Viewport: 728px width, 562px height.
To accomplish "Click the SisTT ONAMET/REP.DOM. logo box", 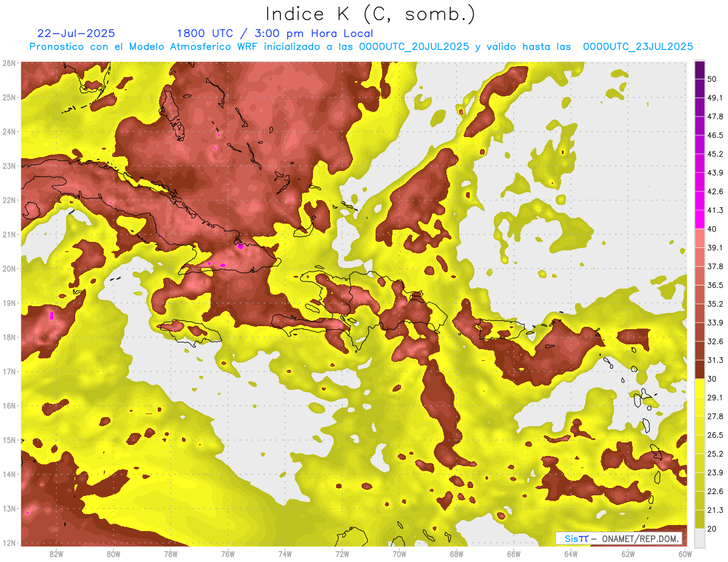I will [x=618, y=538].
